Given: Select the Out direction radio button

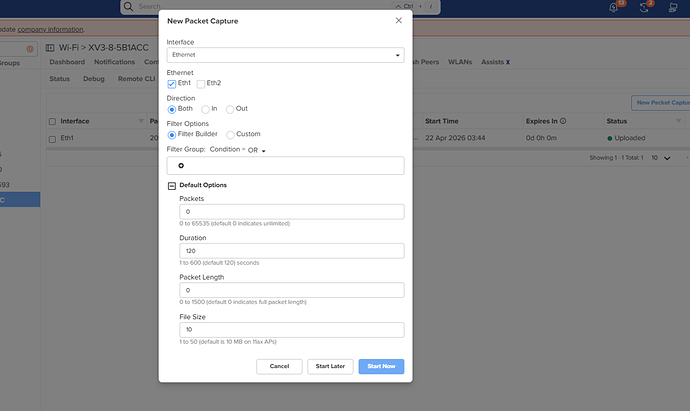Looking at the screenshot, I should tap(230, 109).
